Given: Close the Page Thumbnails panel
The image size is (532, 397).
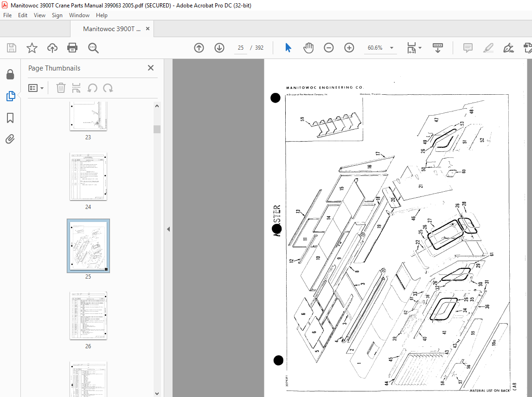Looking at the screenshot, I should point(151,68).
